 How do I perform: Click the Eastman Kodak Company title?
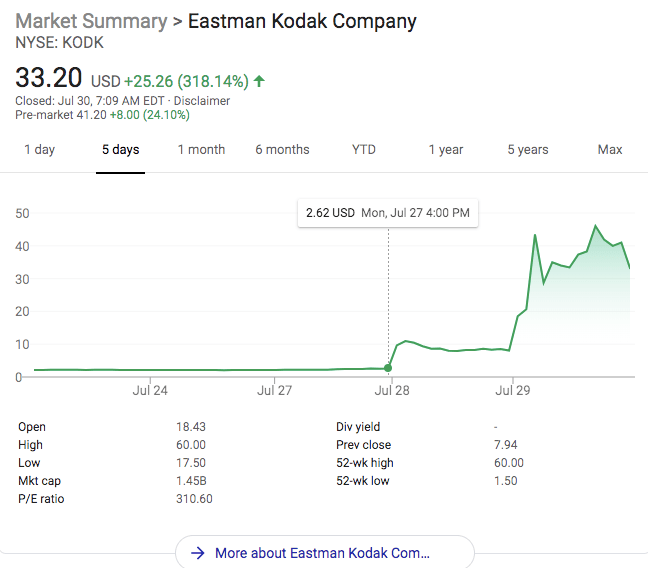302,21
